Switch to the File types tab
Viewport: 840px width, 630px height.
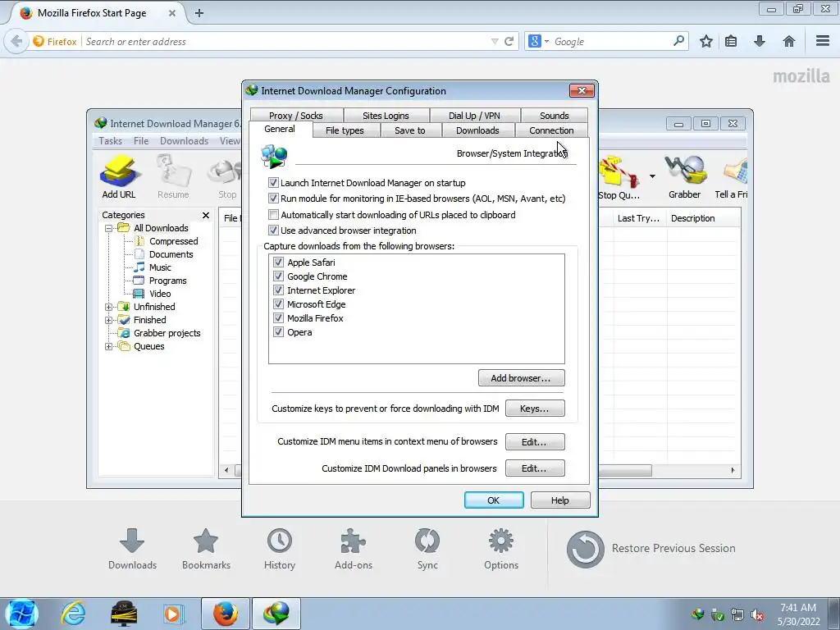[345, 130]
